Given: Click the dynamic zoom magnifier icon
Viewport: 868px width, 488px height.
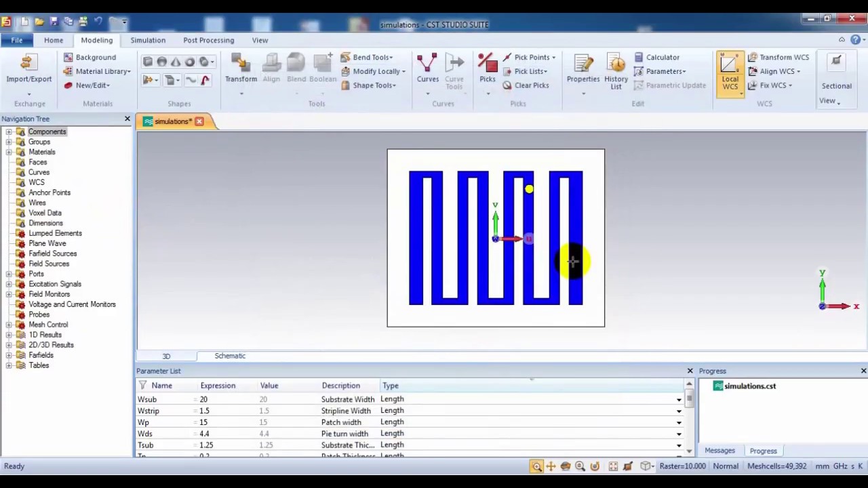Looking at the screenshot, I should pyautogui.click(x=580, y=466).
